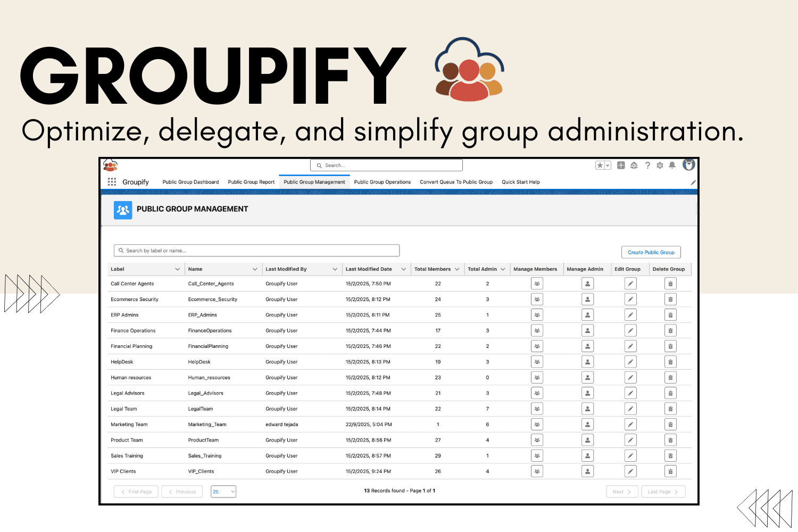Click the 22/9/2025, 5:04 PM date
This screenshot has height=532, width=798.
click(369, 425)
